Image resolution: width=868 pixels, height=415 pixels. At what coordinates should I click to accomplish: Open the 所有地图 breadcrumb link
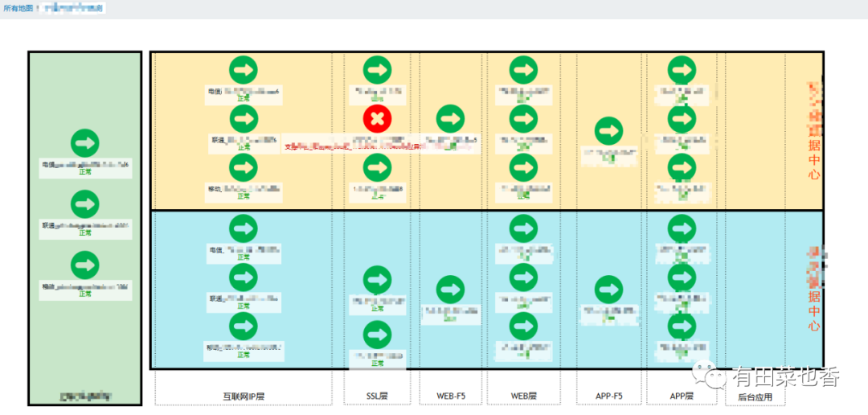click(18, 8)
